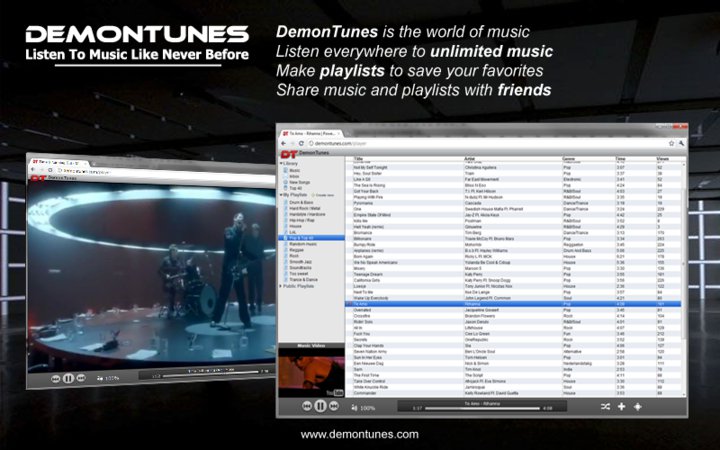
Task: Toggle shuffle mode in the right player
Action: tap(606, 406)
